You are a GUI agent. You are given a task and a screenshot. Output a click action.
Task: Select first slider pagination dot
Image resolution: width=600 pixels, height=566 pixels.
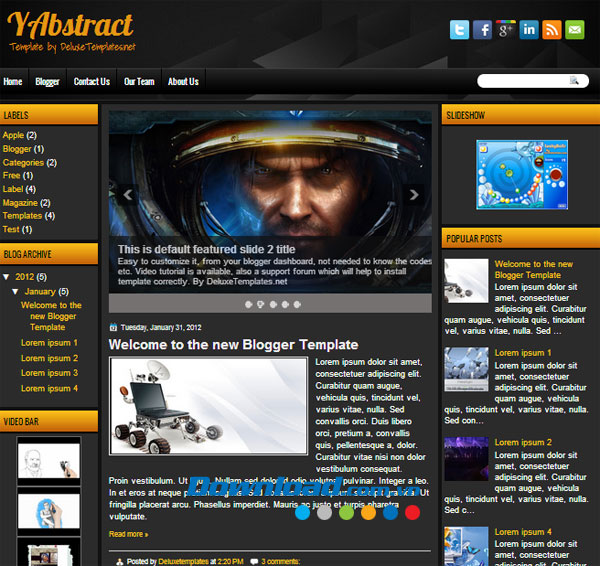pos(248,305)
